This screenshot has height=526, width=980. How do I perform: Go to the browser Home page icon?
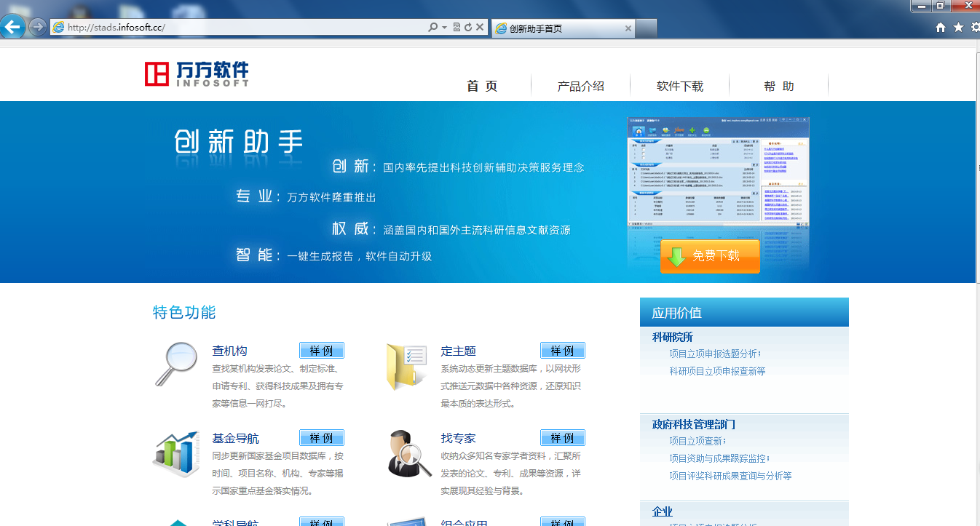[941, 28]
